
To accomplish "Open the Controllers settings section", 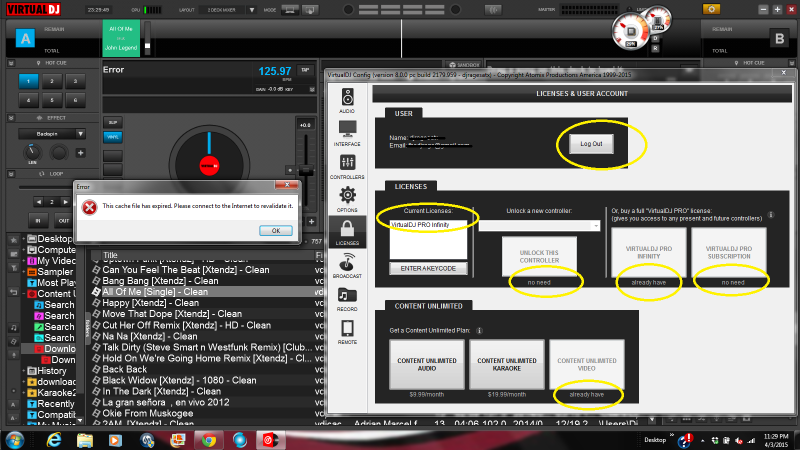I will point(347,167).
